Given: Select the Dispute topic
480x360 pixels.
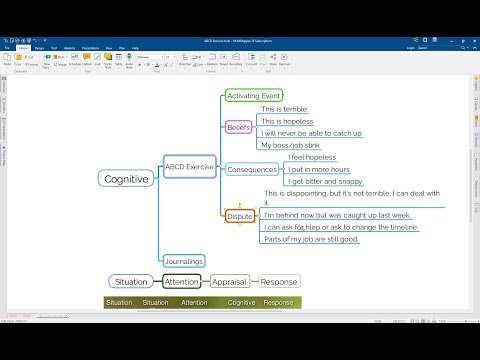Looking at the screenshot, I should (240, 216).
